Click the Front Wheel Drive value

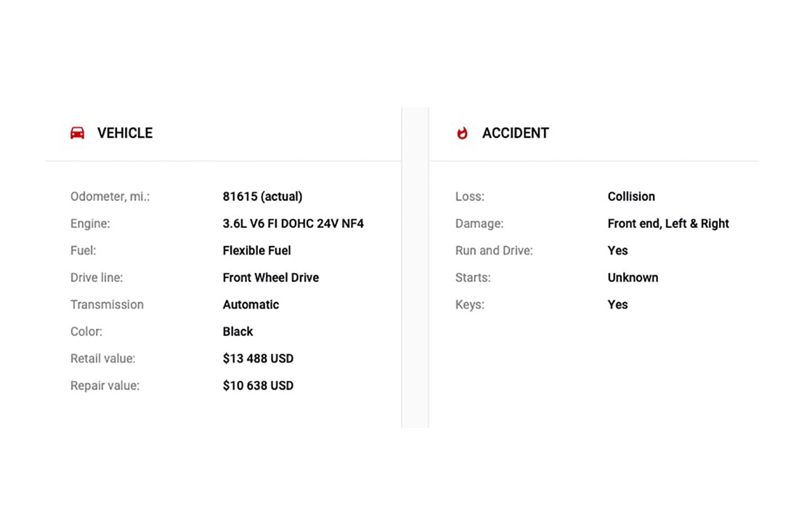270,277
